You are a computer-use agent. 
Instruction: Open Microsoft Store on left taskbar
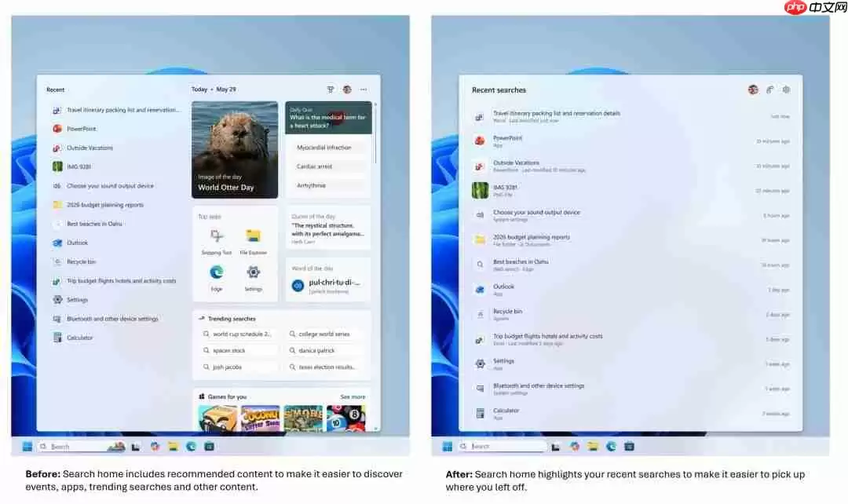210,446
